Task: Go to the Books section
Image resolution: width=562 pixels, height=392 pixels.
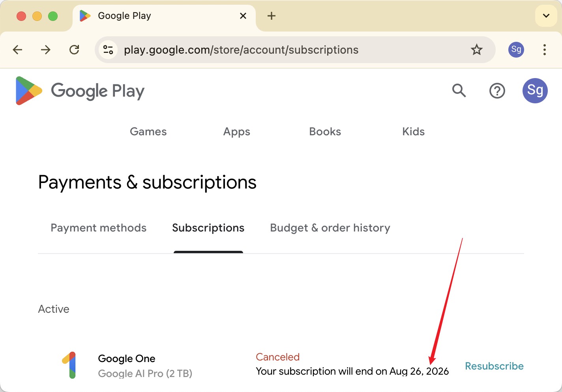Action: point(325,132)
